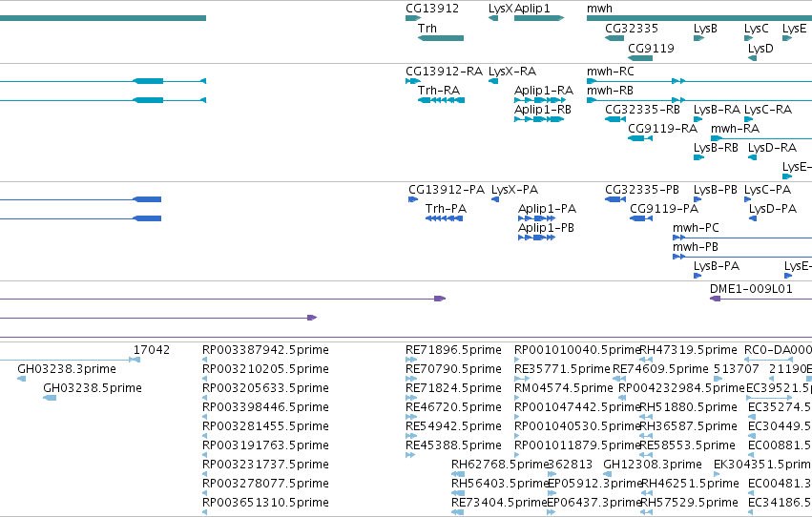
Task: Select the LysB-PB protein label
Action: coord(716,190)
